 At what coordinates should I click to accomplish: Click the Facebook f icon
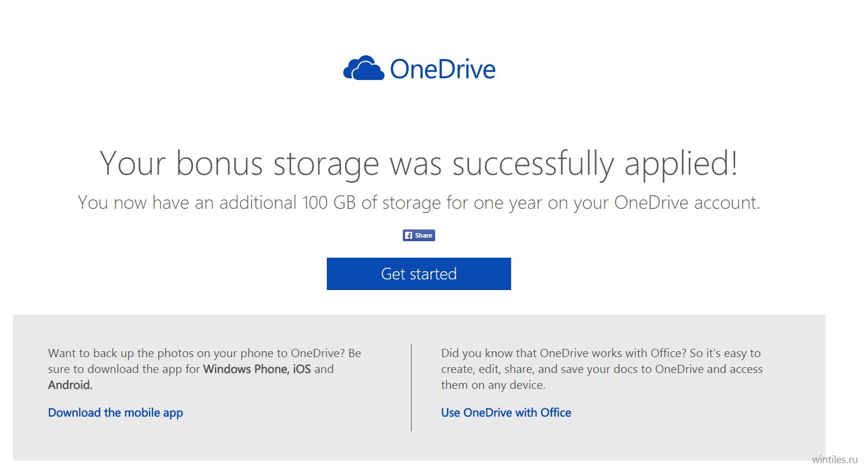click(408, 235)
